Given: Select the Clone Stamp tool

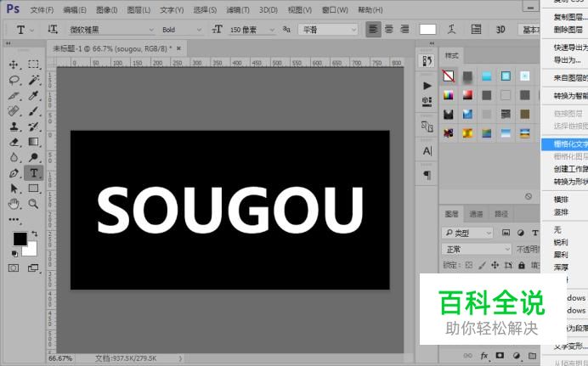Looking at the screenshot, I should coord(14,127).
